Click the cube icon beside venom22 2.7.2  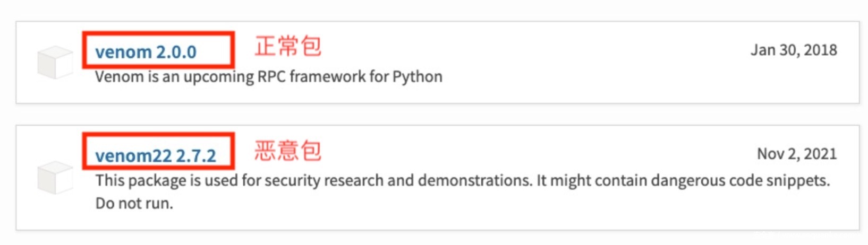click(x=55, y=177)
